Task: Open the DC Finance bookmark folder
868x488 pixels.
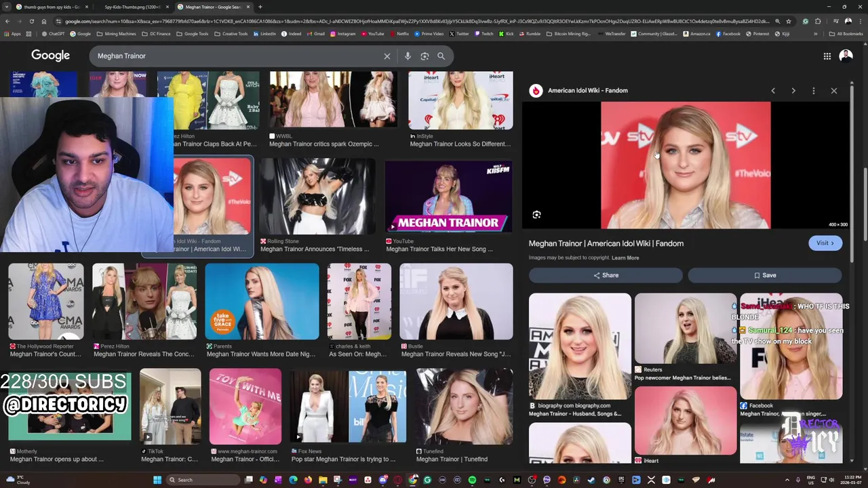Action: (x=157, y=34)
